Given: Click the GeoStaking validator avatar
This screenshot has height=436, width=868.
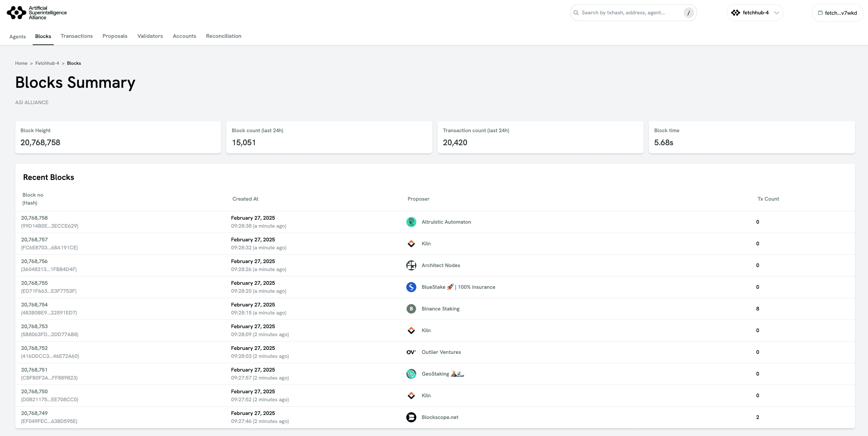Looking at the screenshot, I should pos(411,374).
